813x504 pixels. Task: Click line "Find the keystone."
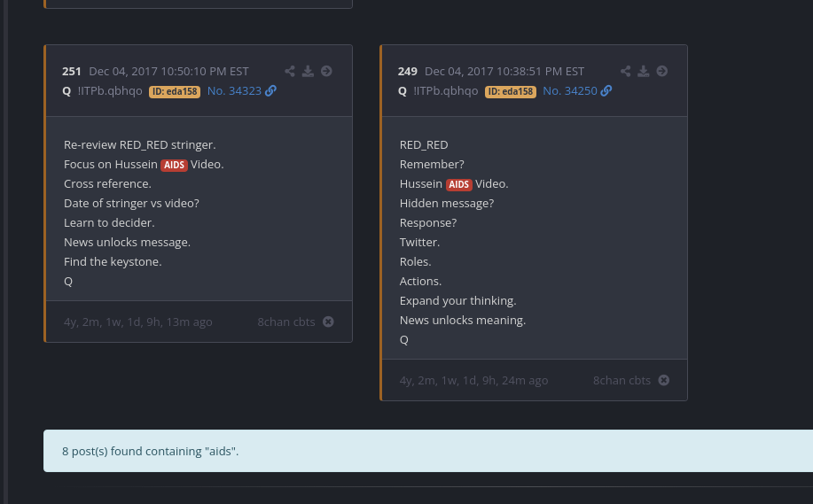[x=113, y=261]
